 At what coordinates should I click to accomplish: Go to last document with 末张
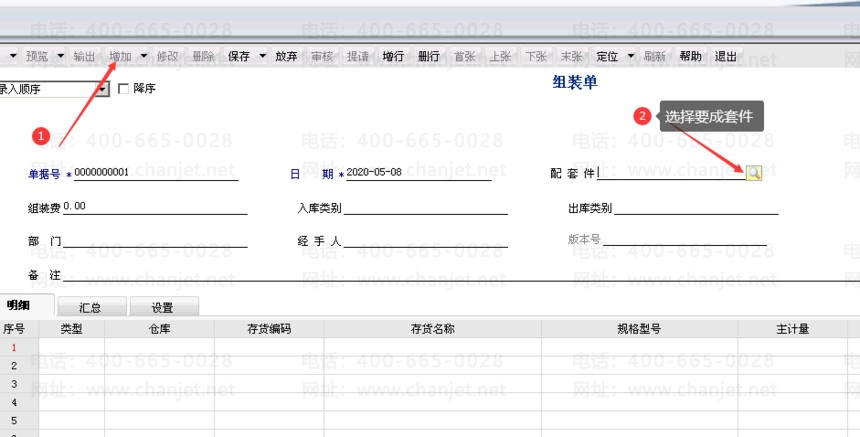point(572,56)
